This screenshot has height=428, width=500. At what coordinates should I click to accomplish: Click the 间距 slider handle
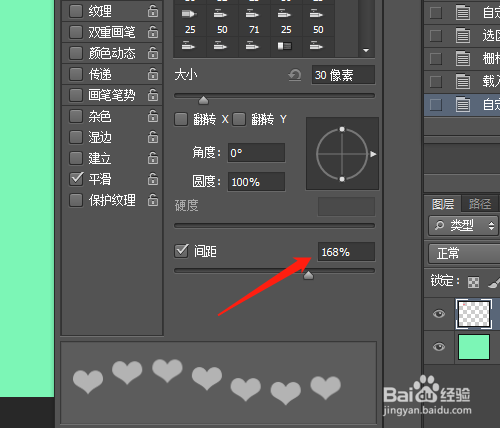(x=308, y=275)
